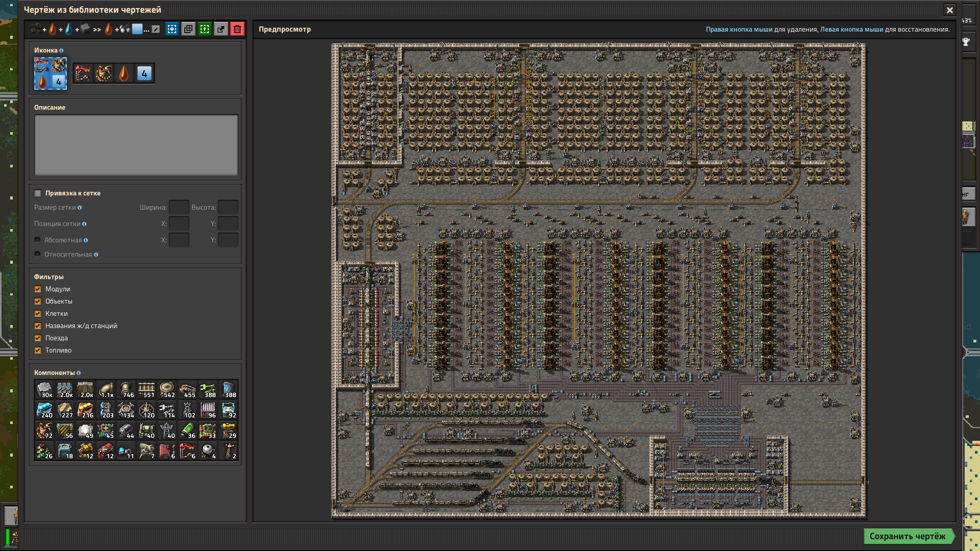This screenshot has height=551, width=980.
Task: Click the fluid pump component showing 6
Action: 187,451
